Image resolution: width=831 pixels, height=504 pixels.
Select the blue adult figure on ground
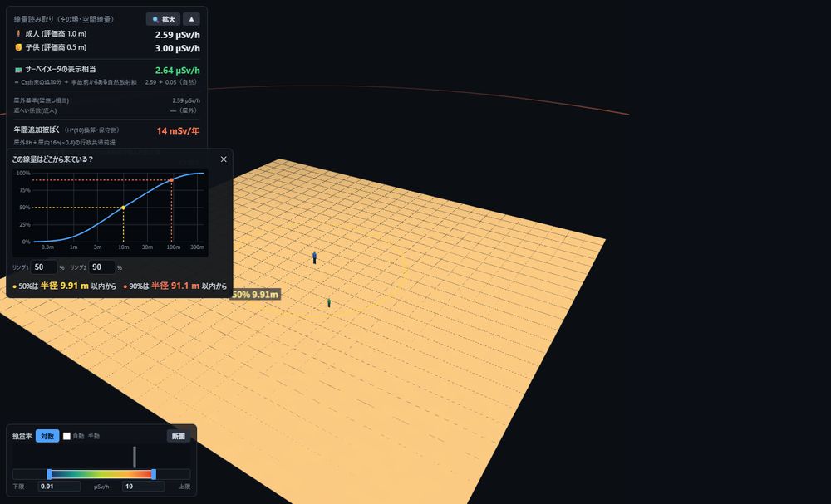314,257
